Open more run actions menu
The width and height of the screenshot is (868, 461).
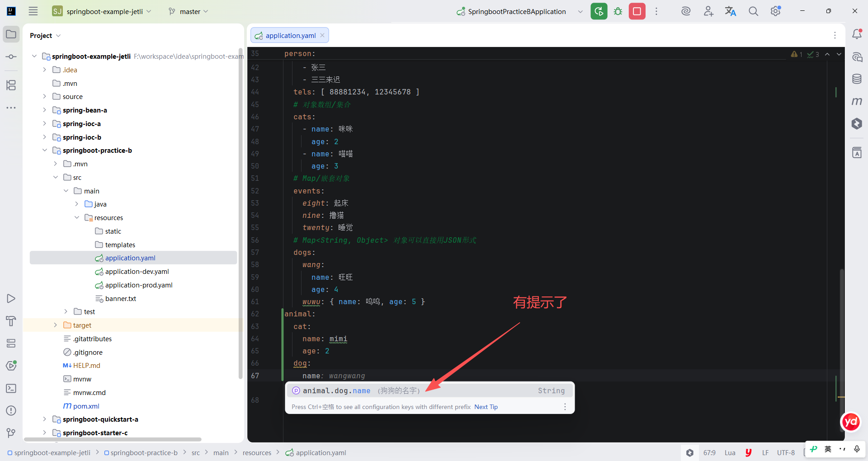pyautogui.click(x=656, y=11)
